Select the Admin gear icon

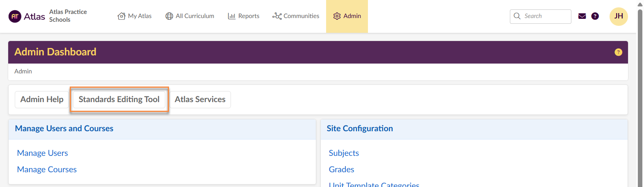(x=337, y=16)
